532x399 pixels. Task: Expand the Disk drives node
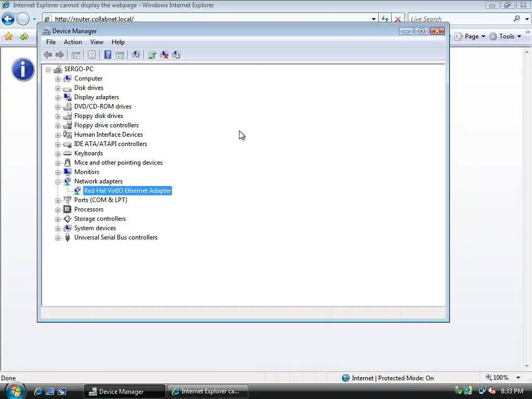pyautogui.click(x=58, y=88)
